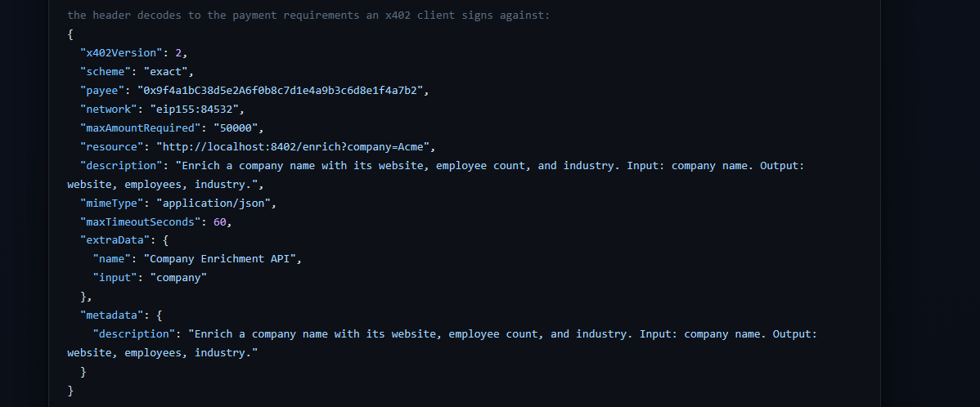Screen dimensions: 980x407
Task: Click the localhost:8402 enrich resource URL
Action: (x=294, y=146)
